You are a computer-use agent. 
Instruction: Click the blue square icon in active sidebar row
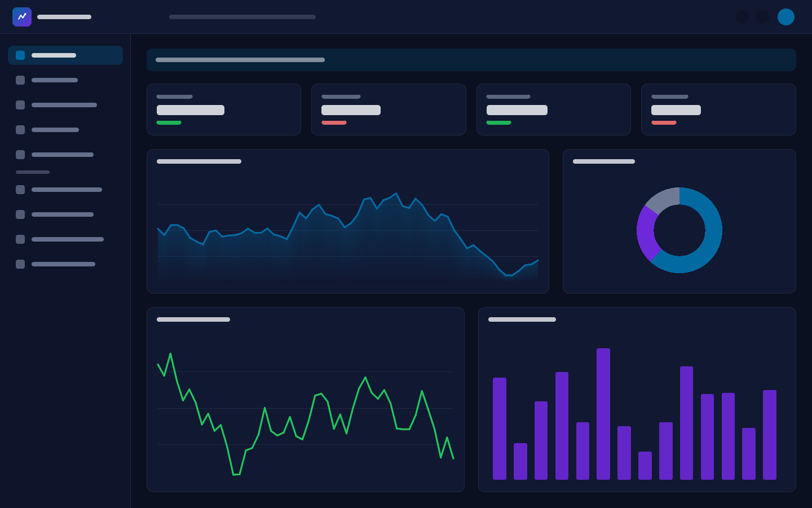pyautogui.click(x=20, y=55)
